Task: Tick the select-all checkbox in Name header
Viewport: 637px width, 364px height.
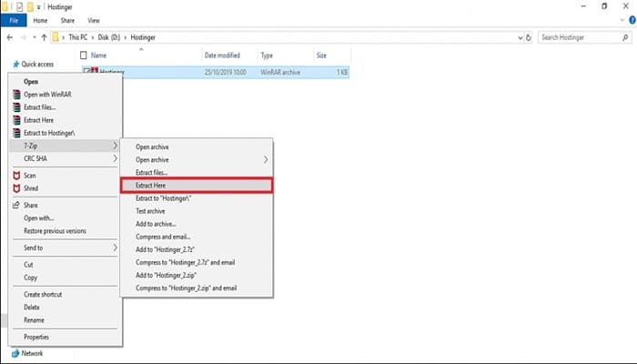Action: click(84, 56)
